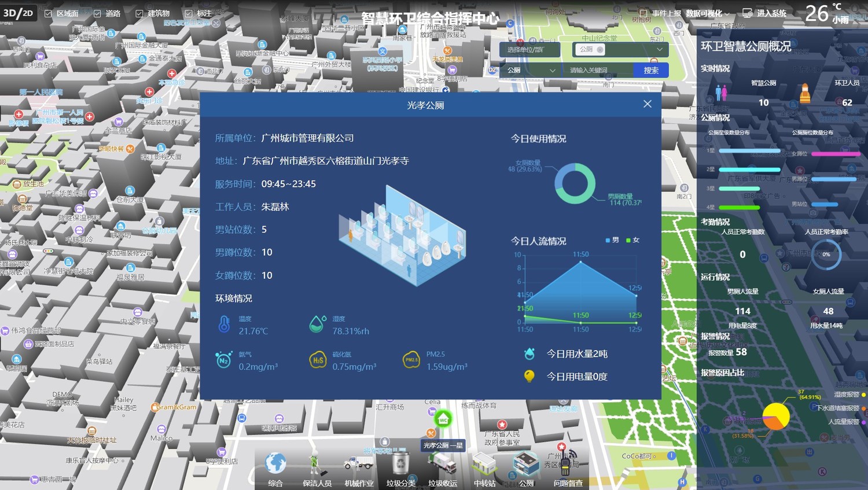The width and height of the screenshot is (868, 490).
Task: Toggle the 建筑物 layer checkbox
Action: (x=139, y=13)
